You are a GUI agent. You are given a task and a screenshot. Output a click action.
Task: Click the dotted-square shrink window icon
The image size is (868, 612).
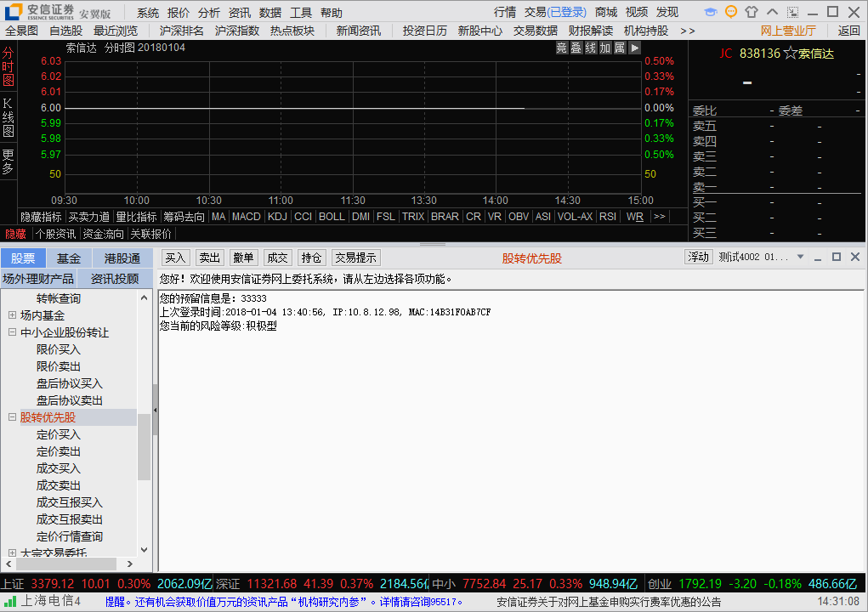point(792,12)
